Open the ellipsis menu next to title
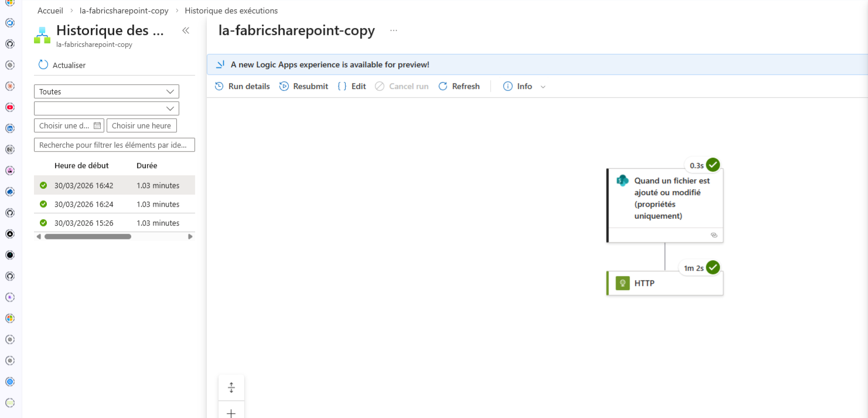Screen dimensions: 868x418 [394, 30]
